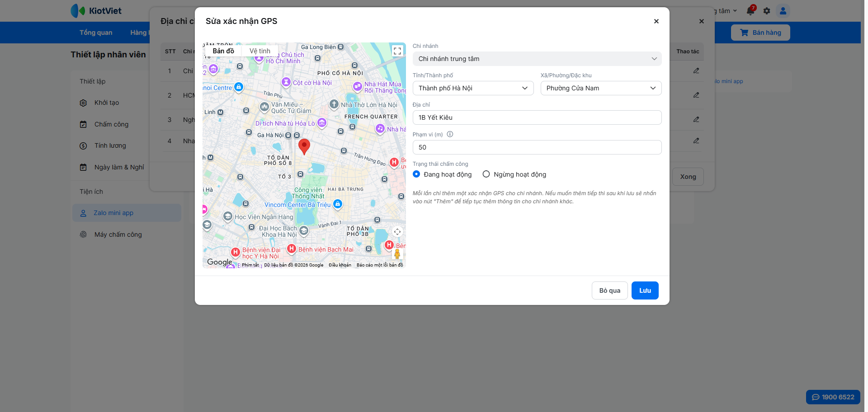Click the Phạm vi input field
Screen dimensions: 868x412
tap(537, 147)
